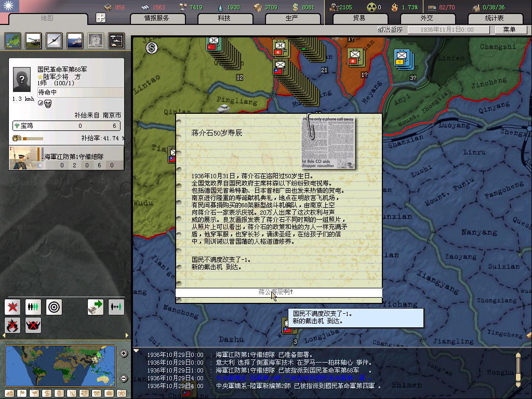Viewport: 532px width, 399px height.
Task: Click the rare materials value 7419
Action: [x=196, y=7]
